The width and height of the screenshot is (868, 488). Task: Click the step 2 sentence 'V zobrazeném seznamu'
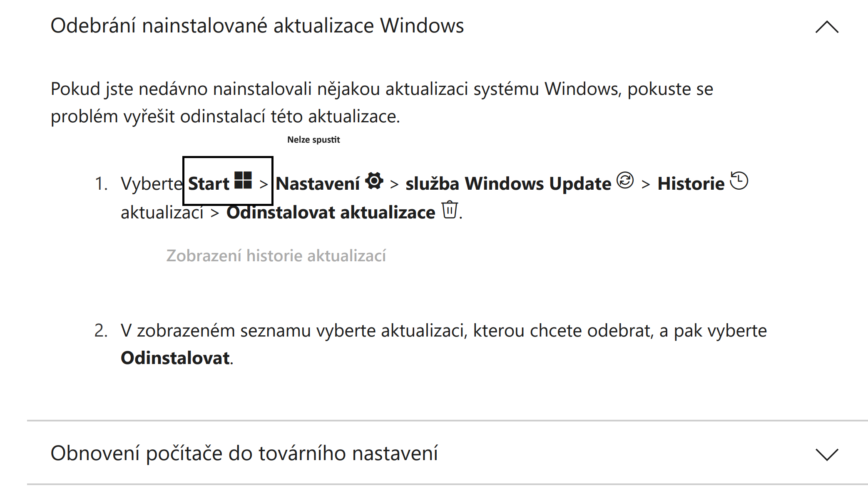(443, 331)
